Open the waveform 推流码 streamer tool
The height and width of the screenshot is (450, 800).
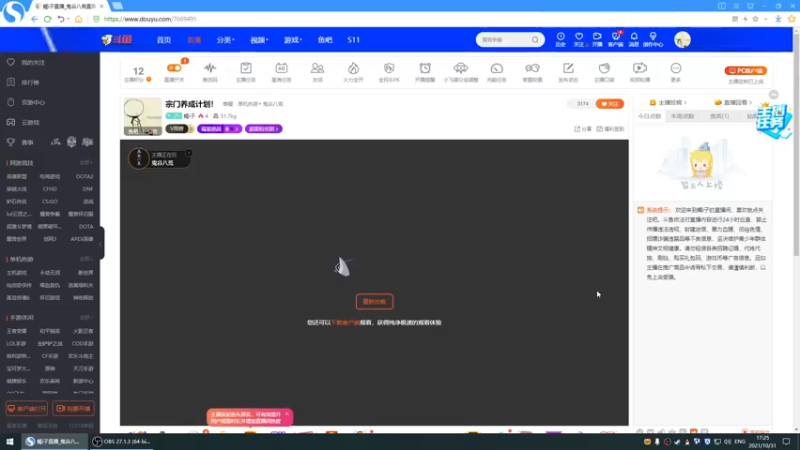[210, 72]
